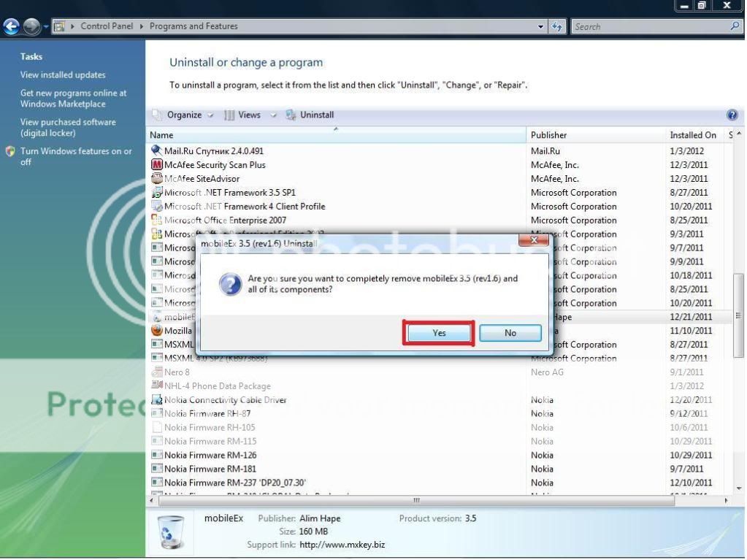Screen dimensions: 747x560
Task: Close the Programs and Features window
Action: click(727, 6)
